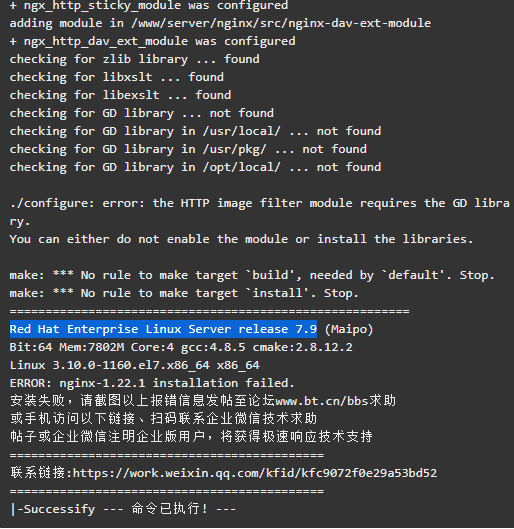Viewport: 514px width, 529px height.
Task: Click the cmake:2.8.12.2 version text
Action: click(303, 347)
